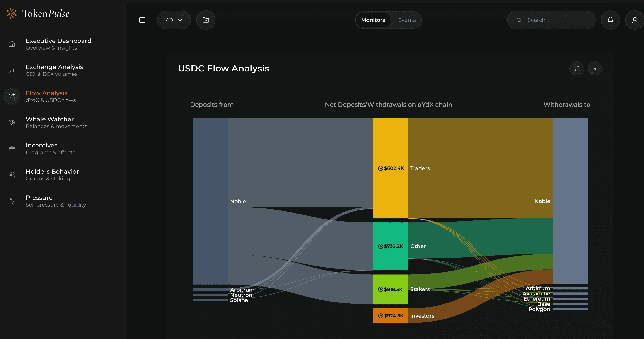The image size is (644, 339).
Task: Go to Holders Behavior page
Action: click(52, 175)
